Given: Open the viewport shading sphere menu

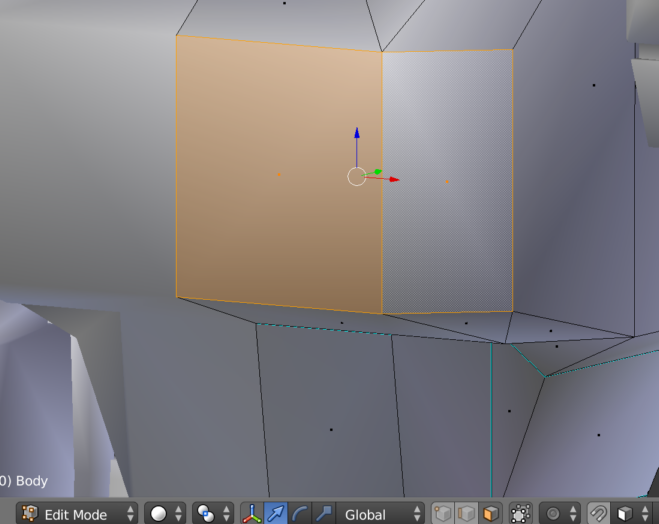Looking at the screenshot, I should [166, 514].
